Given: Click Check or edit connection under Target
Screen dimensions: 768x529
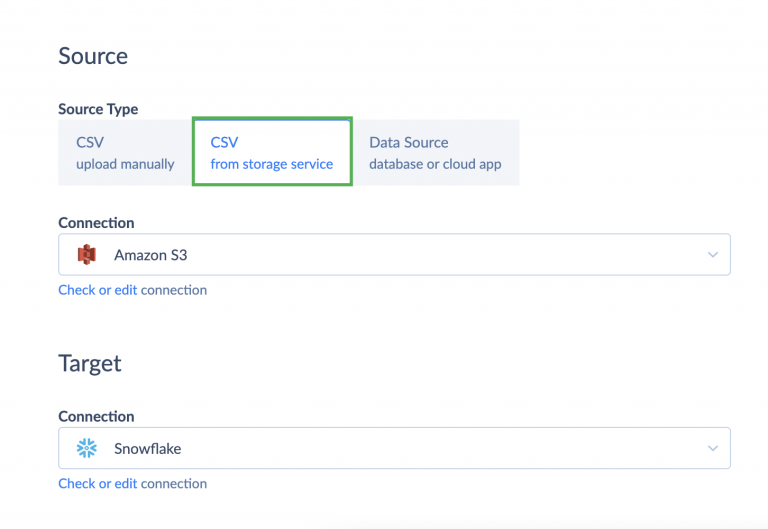Looking at the screenshot, I should pos(132,484).
